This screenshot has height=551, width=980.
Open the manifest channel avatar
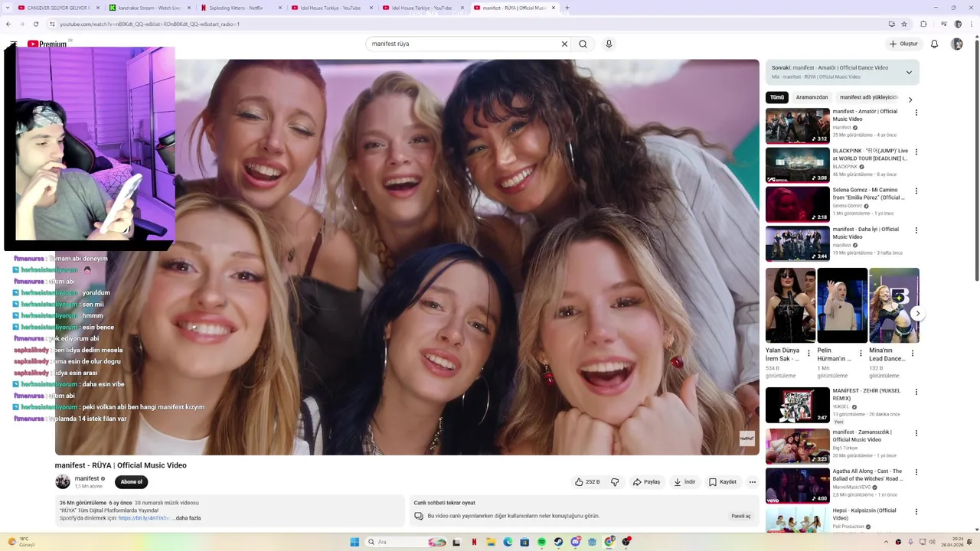pos(63,481)
